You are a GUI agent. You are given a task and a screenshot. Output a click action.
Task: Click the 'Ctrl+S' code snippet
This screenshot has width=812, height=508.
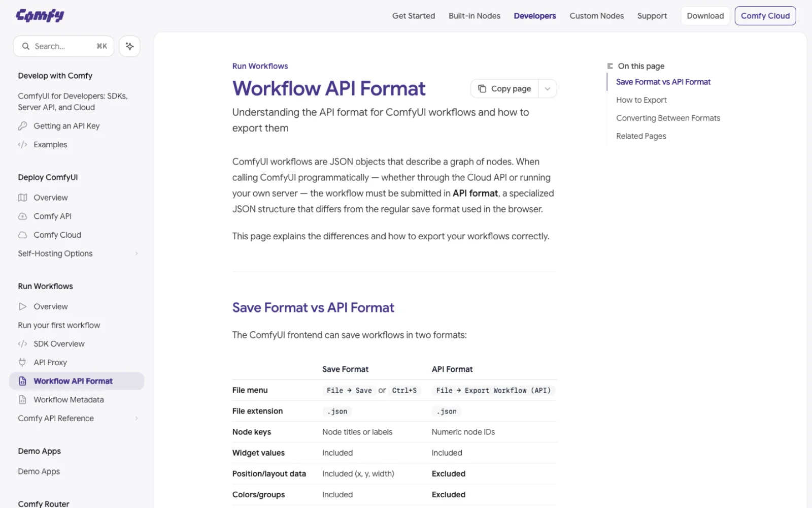[x=404, y=390]
